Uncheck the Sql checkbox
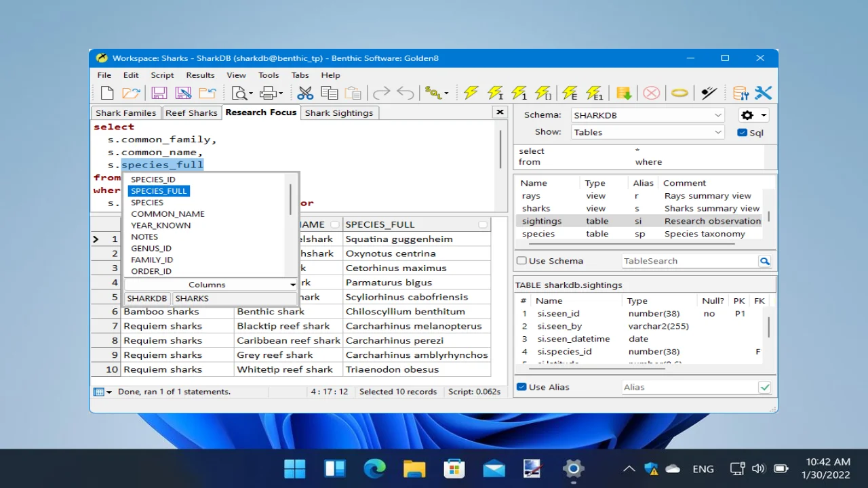The image size is (868, 488). pyautogui.click(x=742, y=133)
